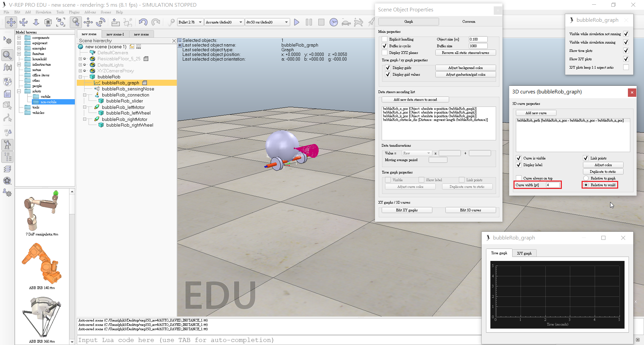This screenshot has height=345, width=644.
Task: Collapse the bubbleRob node in hierarchy
Action: click(x=80, y=77)
